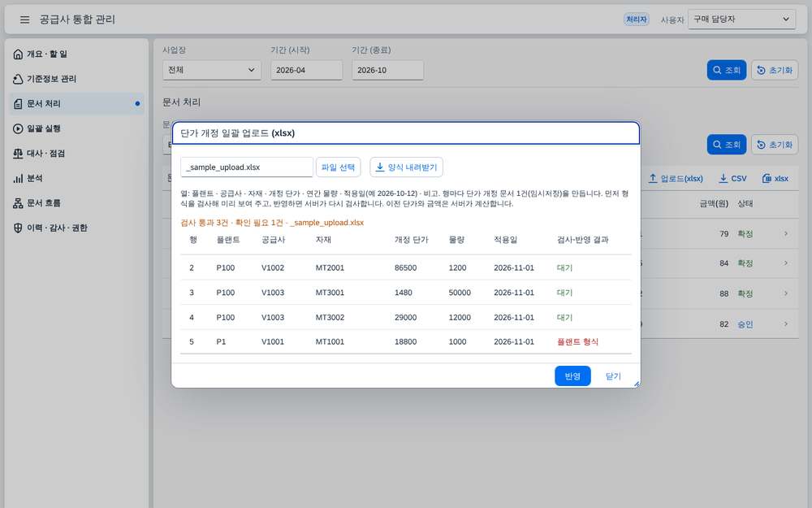
Task: Click the upload arrow icon of 업로드(xlsx)
Action: (x=653, y=178)
